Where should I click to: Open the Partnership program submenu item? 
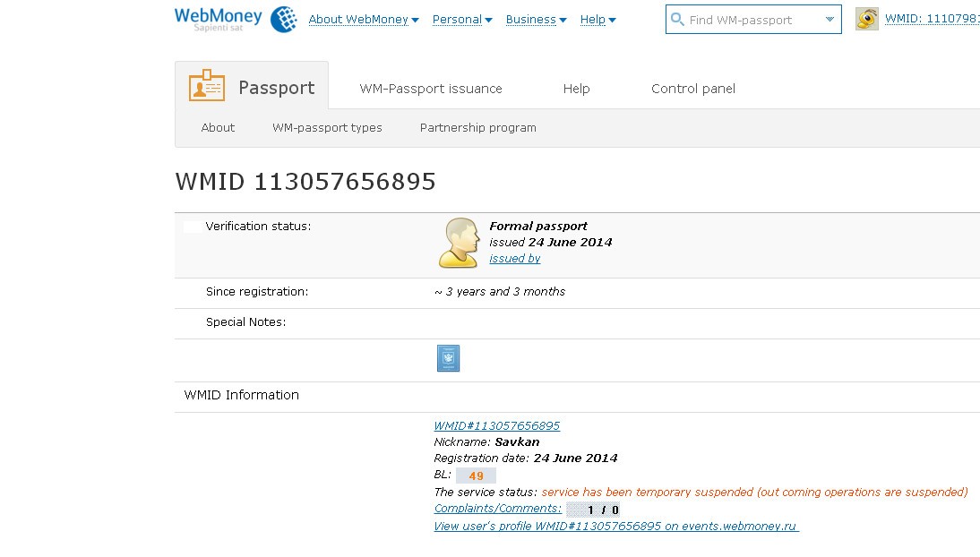478,128
